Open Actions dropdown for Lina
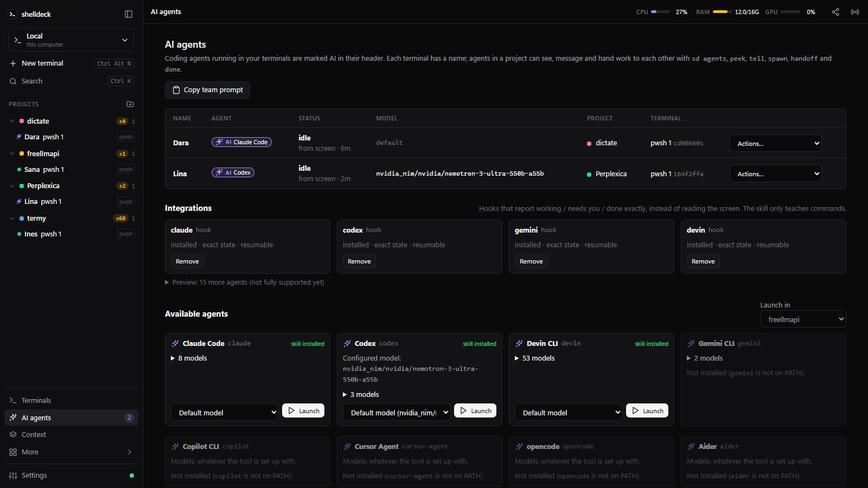 point(776,174)
